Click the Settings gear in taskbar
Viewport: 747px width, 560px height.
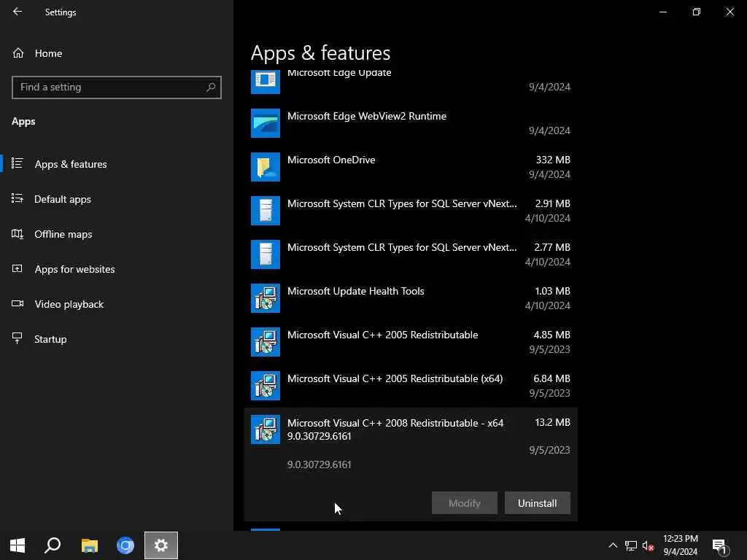click(161, 545)
